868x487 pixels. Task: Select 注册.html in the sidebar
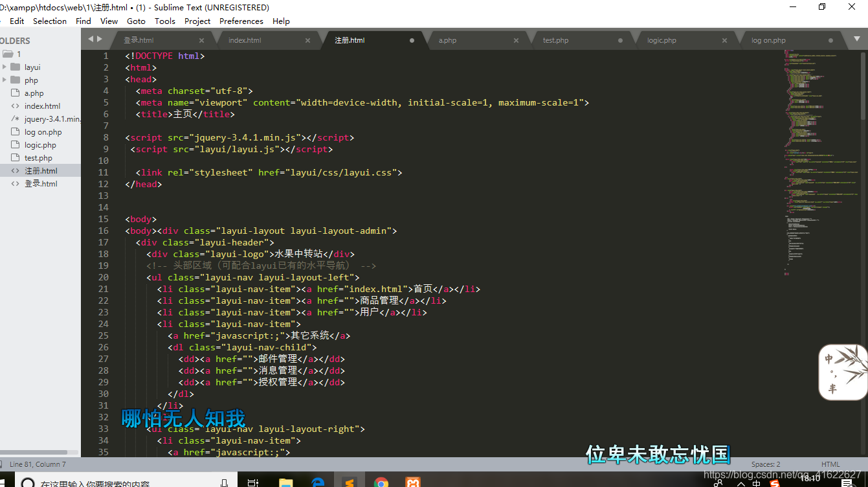pyautogui.click(x=41, y=171)
